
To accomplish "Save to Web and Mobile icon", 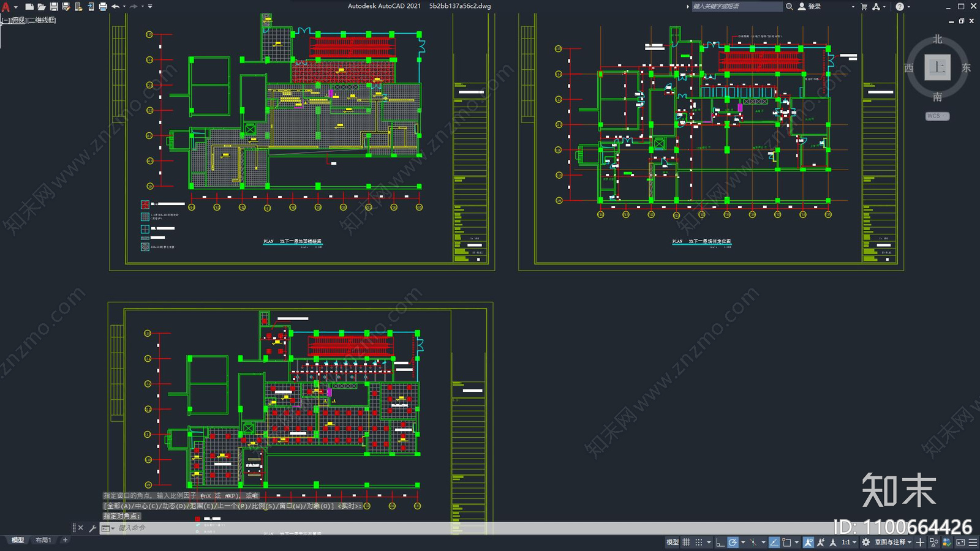I will pos(91,7).
